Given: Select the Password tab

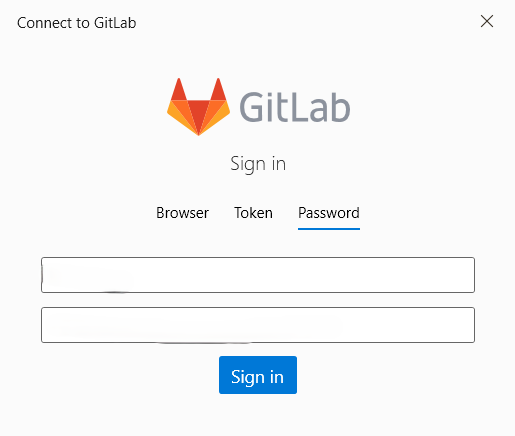Looking at the screenshot, I should click(329, 213).
